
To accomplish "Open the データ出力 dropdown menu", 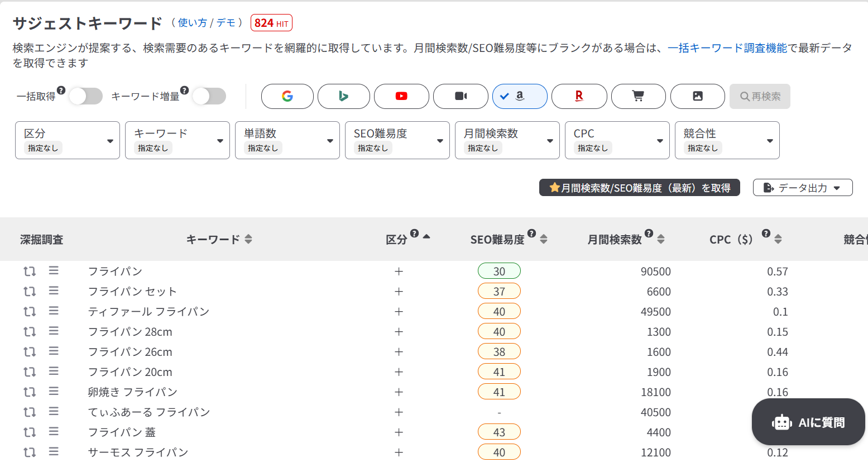I will [802, 188].
